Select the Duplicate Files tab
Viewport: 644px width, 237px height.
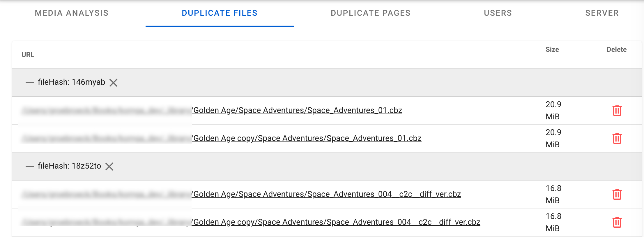tap(220, 13)
